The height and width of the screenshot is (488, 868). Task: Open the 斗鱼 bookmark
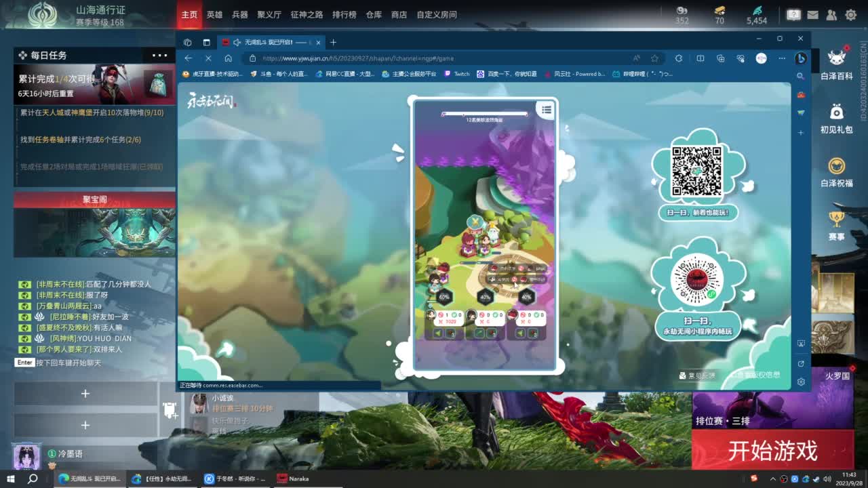click(279, 74)
